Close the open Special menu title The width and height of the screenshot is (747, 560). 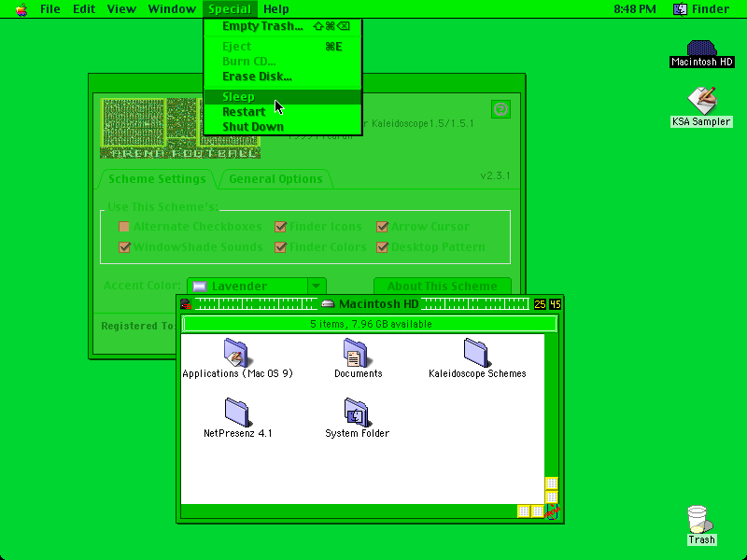(230, 9)
